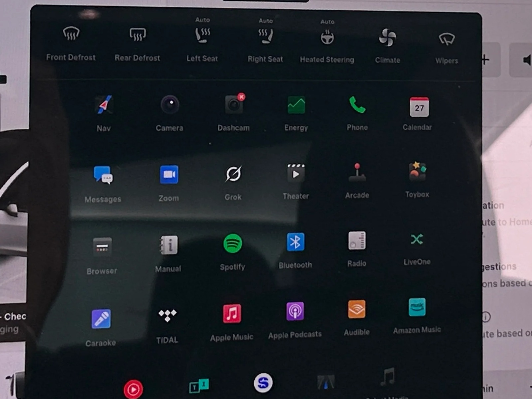Tap the circled info icon behind the panel
Image resolution: width=532 pixels, height=399 pixels.
pos(486,317)
